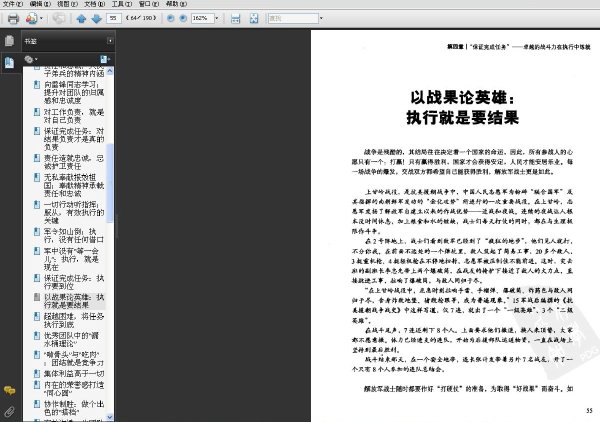Go to next page with the down arrow
This screenshot has width=600, height=422.
point(96,19)
